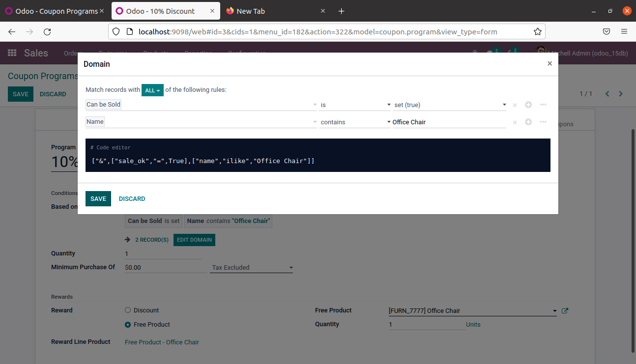Discard domain changes in the dialog
This screenshot has width=636, height=364.
132,198
